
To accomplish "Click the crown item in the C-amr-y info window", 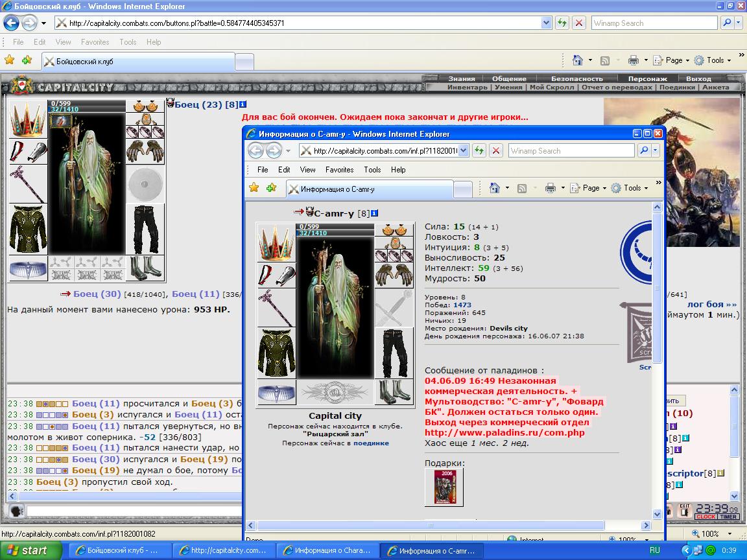I will point(276,242).
